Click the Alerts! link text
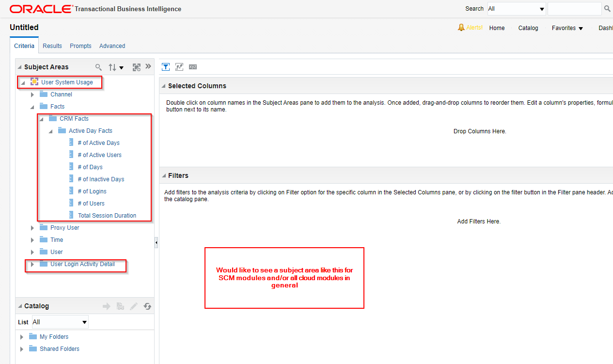This screenshot has width=613, height=364. pos(474,28)
